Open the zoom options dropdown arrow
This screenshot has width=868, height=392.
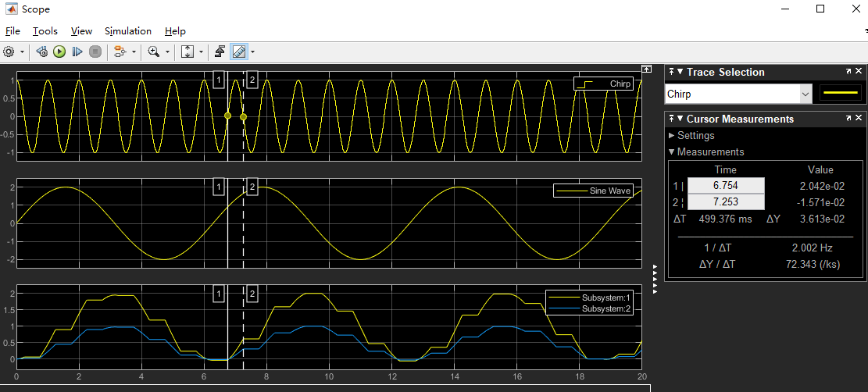pyautogui.click(x=167, y=52)
